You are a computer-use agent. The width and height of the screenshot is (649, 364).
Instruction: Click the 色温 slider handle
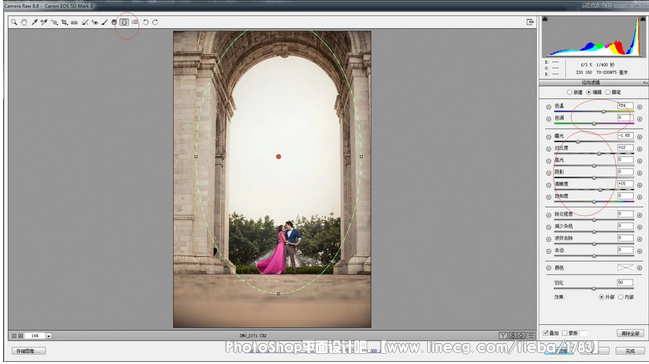pyautogui.click(x=603, y=111)
